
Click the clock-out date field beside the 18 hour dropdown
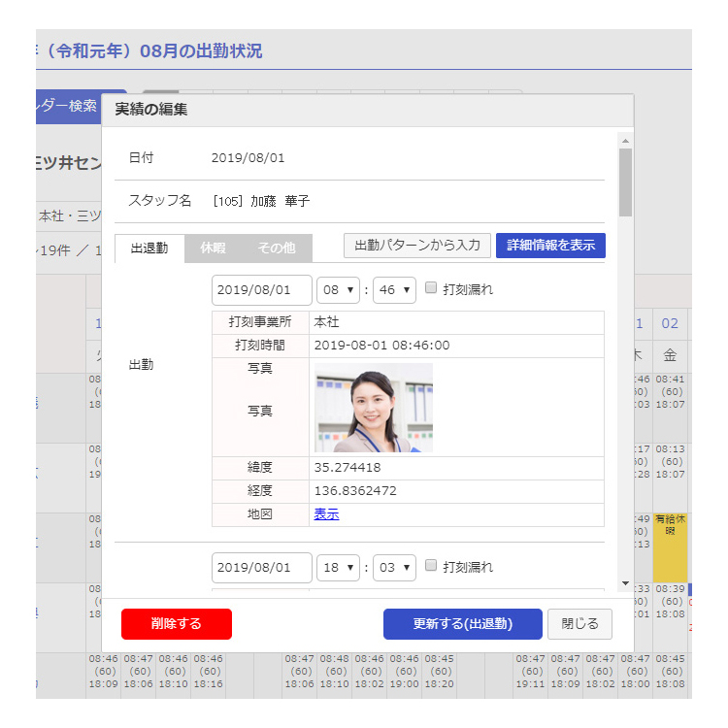(x=262, y=568)
